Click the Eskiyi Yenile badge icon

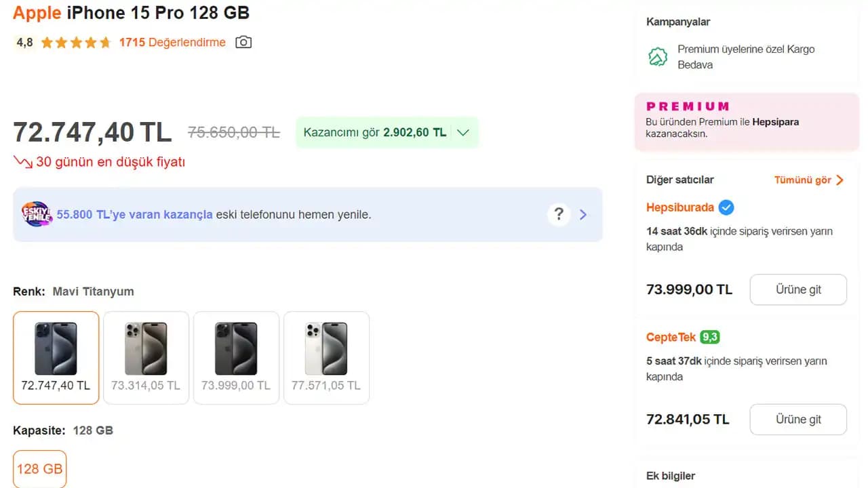[37, 214]
